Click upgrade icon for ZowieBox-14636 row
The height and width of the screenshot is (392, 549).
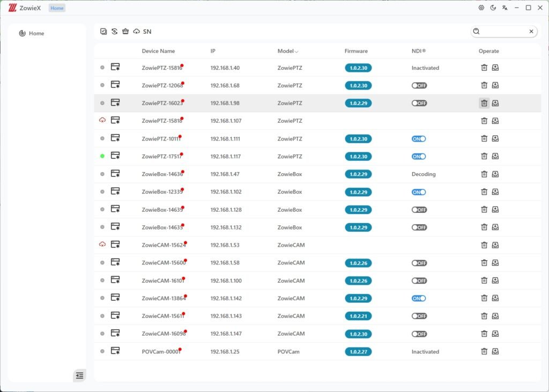pyautogui.click(x=495, y=174)
